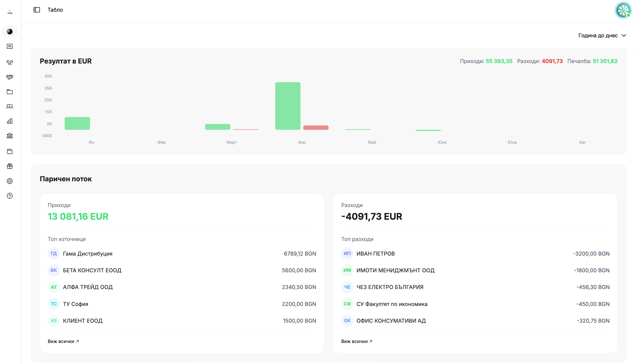Click the Печалба 51 301,62 summary value
636x364 pixels.
click(x=605, y=61)
